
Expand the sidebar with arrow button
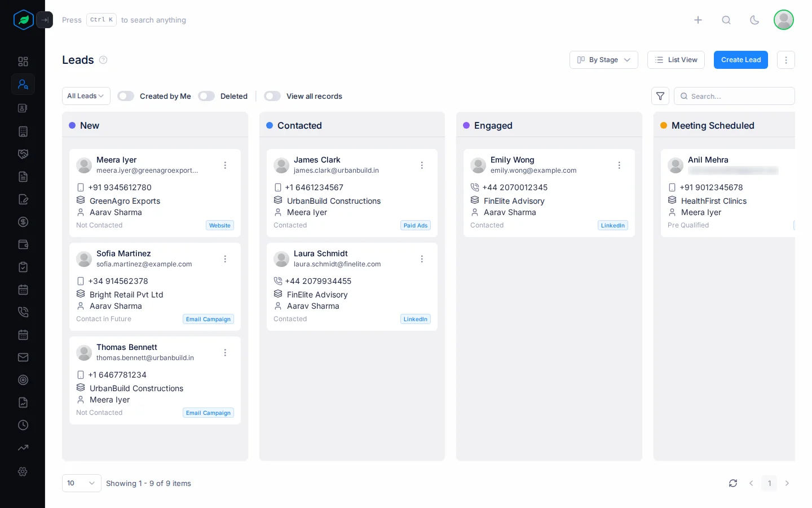pyautogui.click(x=45, y=20)
